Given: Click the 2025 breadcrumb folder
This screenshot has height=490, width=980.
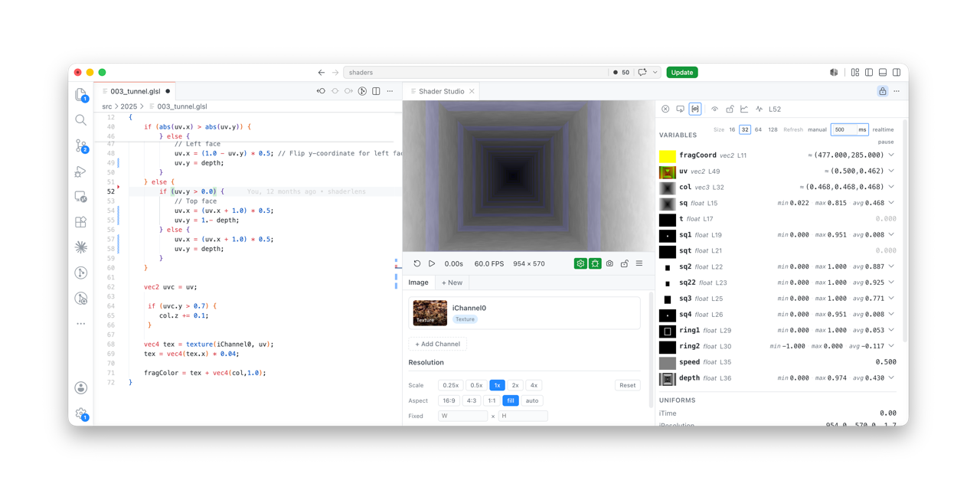Looking at the screenshot, I should tap(129, 106).
